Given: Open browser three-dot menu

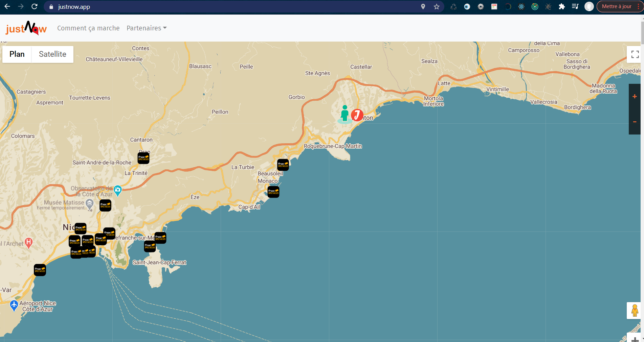Looking at the screenshot, I should 639,6.
